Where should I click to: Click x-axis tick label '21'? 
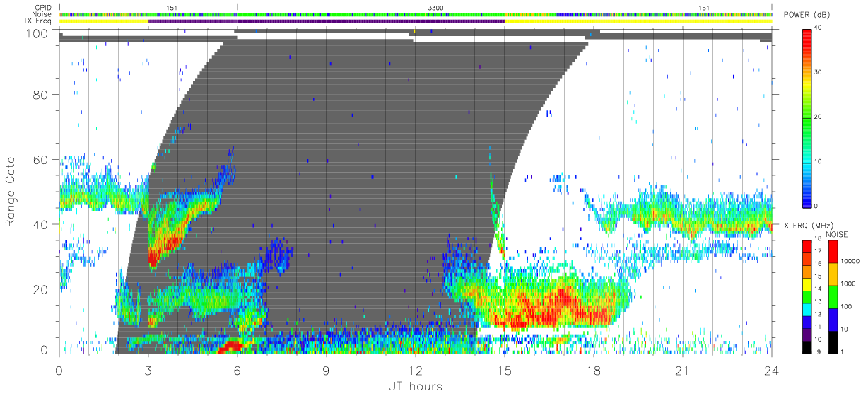(x=682, y=370)
